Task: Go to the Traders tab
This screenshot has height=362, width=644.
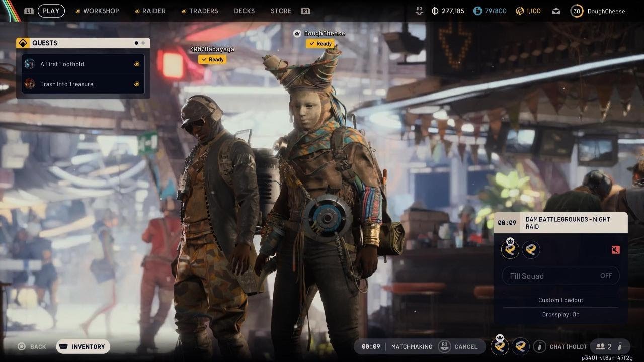Action: pos(203,11)
